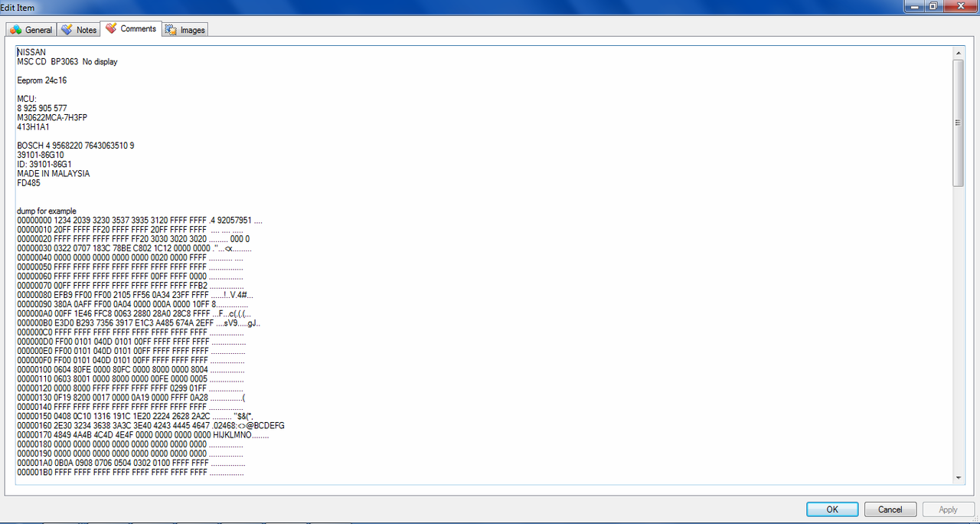The width and height of the screenshot is (980, 524).
Task: Click the hex dump row 00000080
Action: [135, 295]
